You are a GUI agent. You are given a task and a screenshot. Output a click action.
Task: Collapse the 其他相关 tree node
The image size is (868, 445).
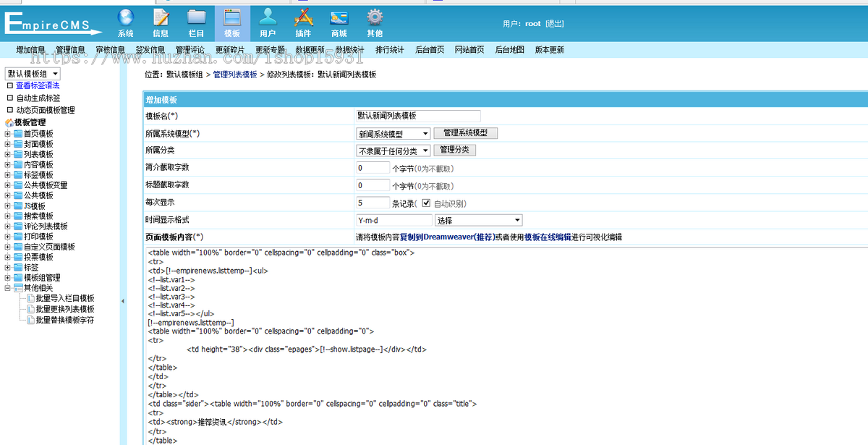pos(8,288)
